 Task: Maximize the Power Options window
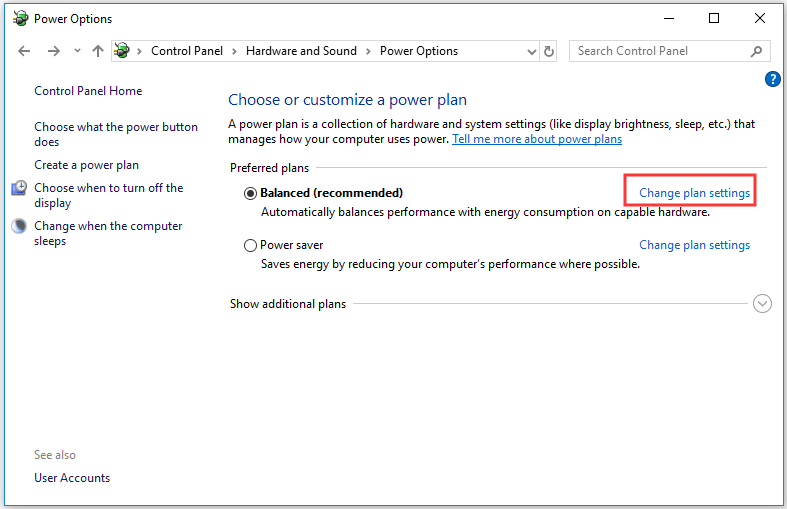pyautogui.click(x=714, y=19)
